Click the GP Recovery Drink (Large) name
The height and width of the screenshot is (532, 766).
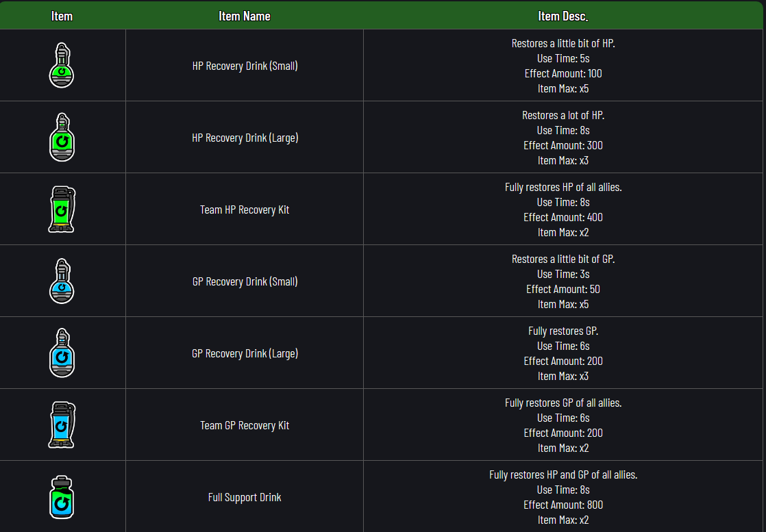pos(245,354)
